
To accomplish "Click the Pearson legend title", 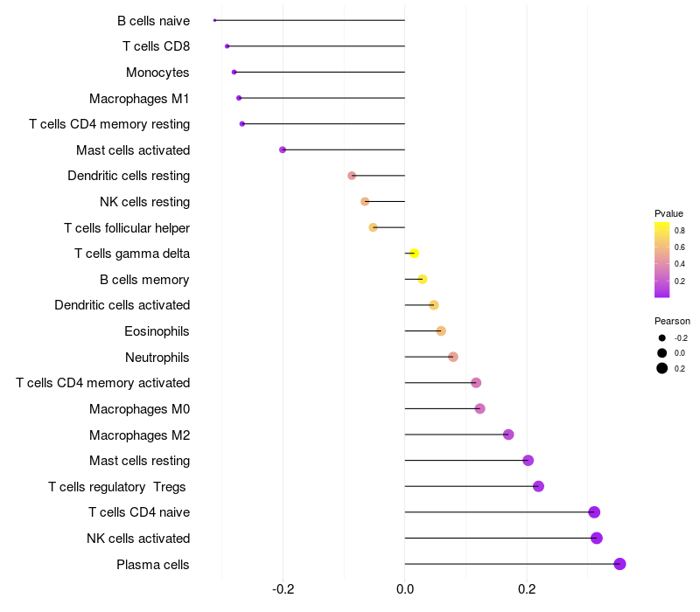I will [672, 321].
